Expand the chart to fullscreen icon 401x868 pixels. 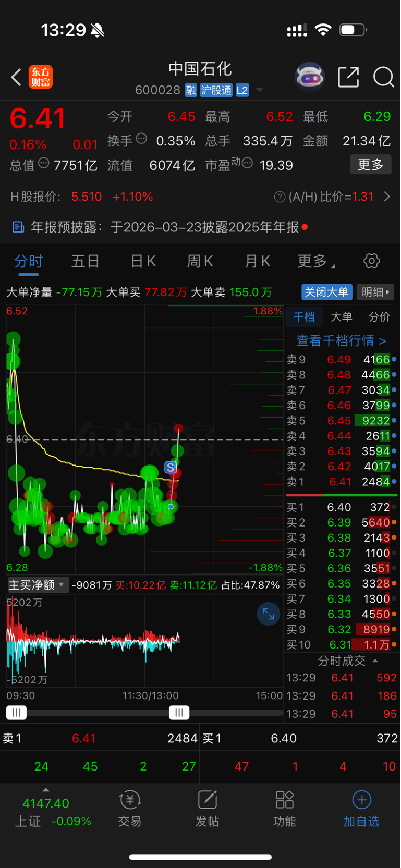[x=268, y=614]
